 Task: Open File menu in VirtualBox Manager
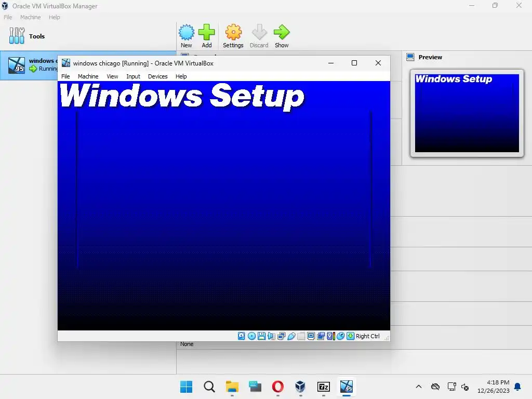(8, 17)
